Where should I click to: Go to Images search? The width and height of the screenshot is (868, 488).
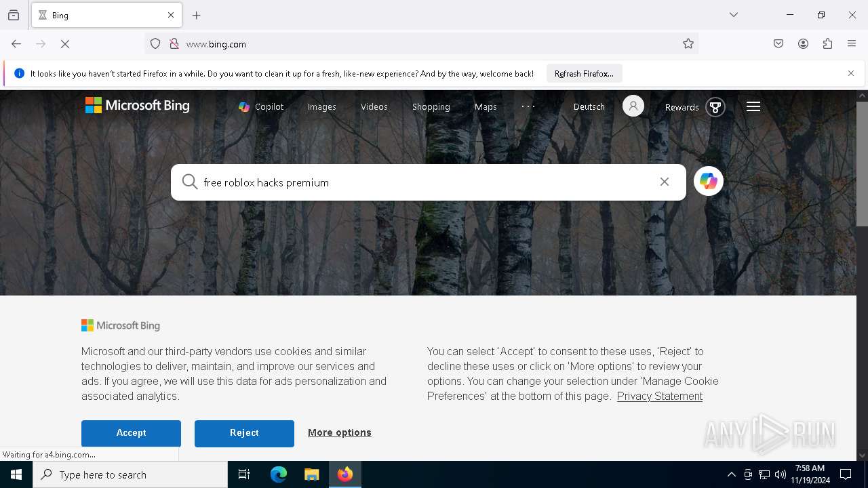pos(321,106)
